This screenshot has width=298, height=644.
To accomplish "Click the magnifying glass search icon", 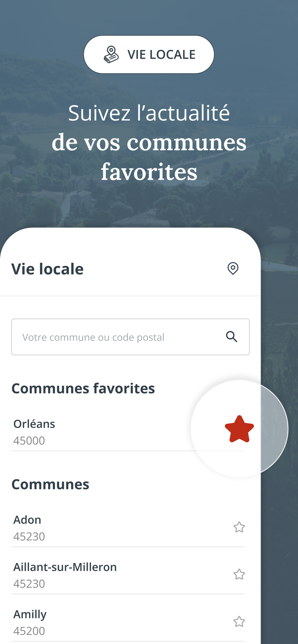I will tap(232, 337).
